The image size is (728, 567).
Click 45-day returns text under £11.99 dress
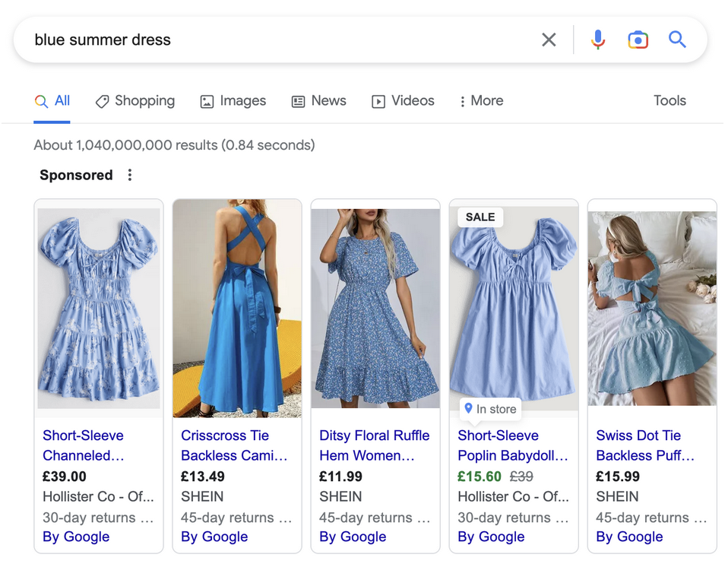click(375, 518)
